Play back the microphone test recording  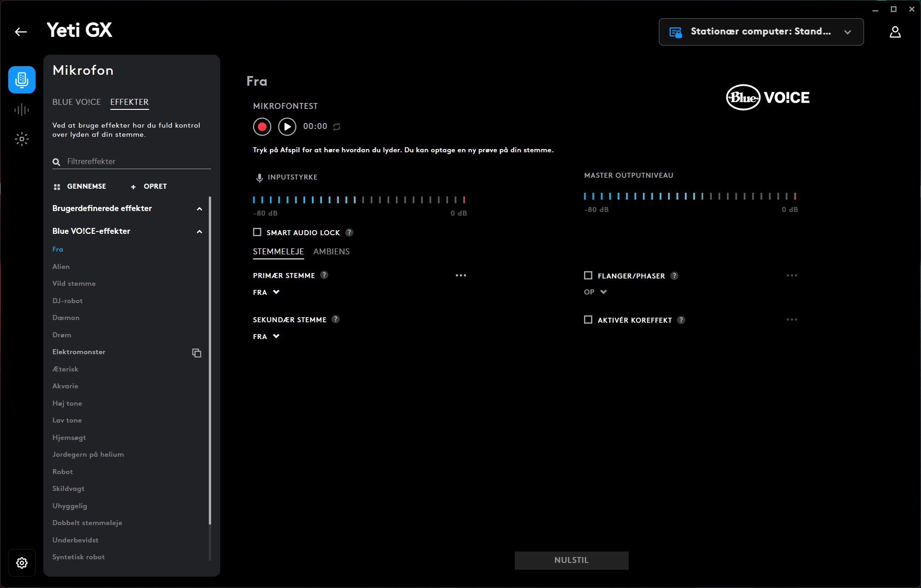pos(287,126)
